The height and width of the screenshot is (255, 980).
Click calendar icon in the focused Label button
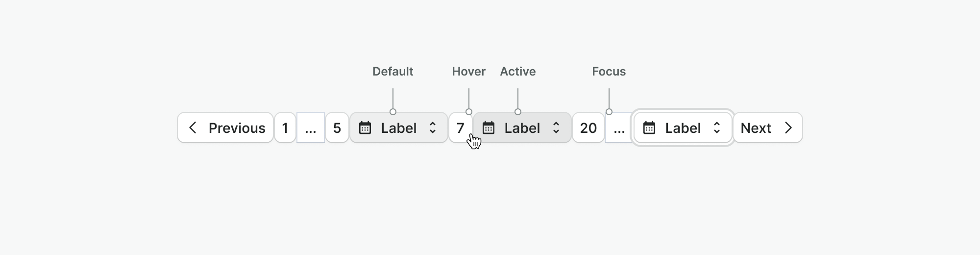(x=649, y=128)
